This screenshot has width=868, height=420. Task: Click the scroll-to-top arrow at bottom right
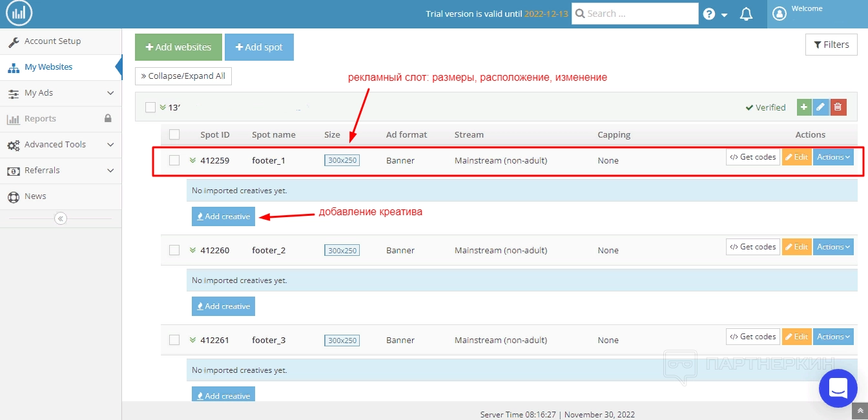tap(860, 411)
